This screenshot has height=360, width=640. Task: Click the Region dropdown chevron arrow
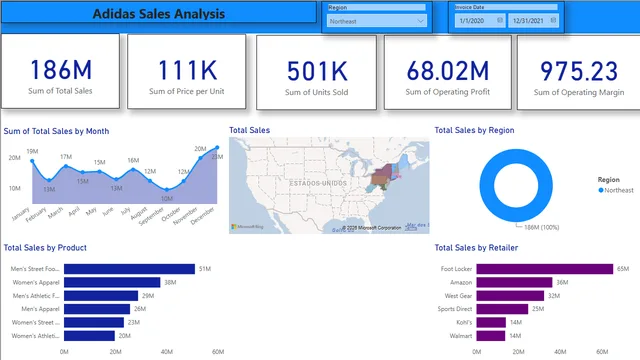pos(420,21)
